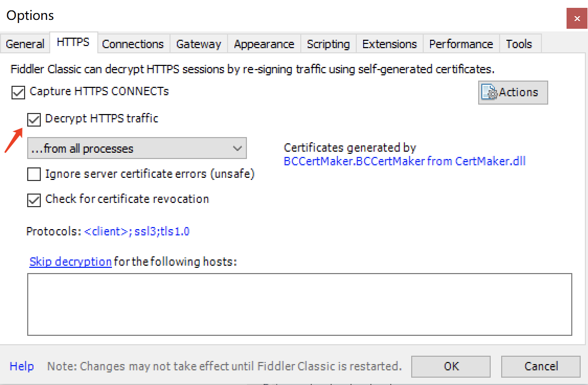This screenshot has height=385, width=588.
Task: Switch to the General tab
Action: [x=25, y=44]
